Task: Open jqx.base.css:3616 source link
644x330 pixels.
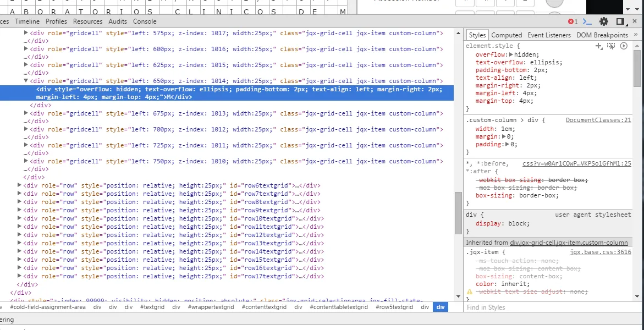Action: (601, 252)
